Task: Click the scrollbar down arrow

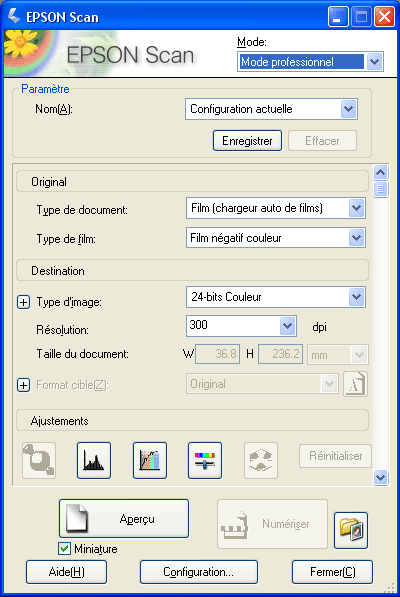Action: click(x=381, y=477)
